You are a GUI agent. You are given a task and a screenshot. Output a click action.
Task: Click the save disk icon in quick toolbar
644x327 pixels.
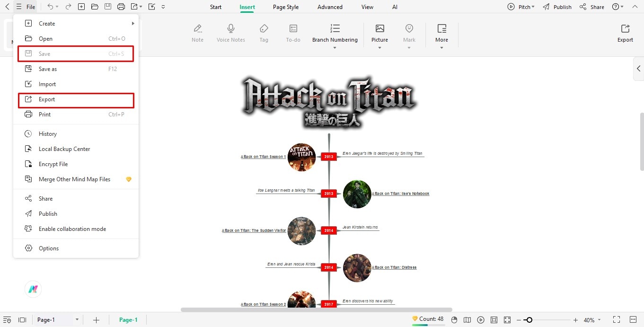tap(108, 7)
